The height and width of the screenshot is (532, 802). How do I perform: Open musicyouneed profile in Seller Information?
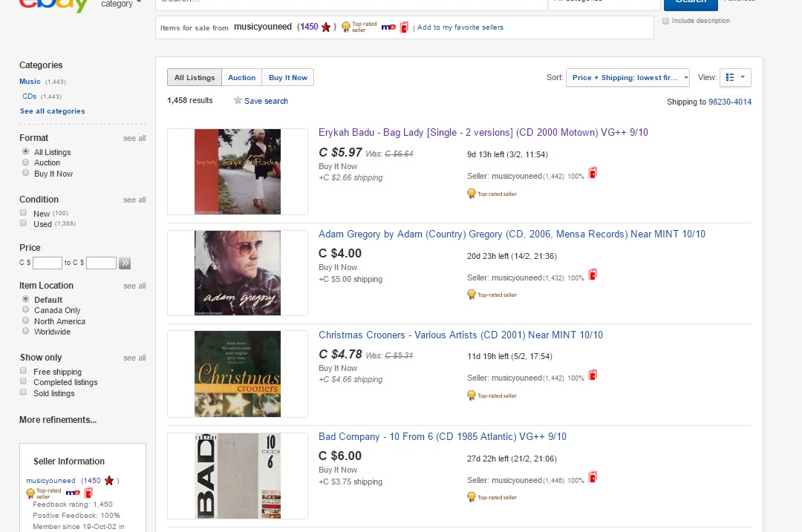click(x=50, y=480)
